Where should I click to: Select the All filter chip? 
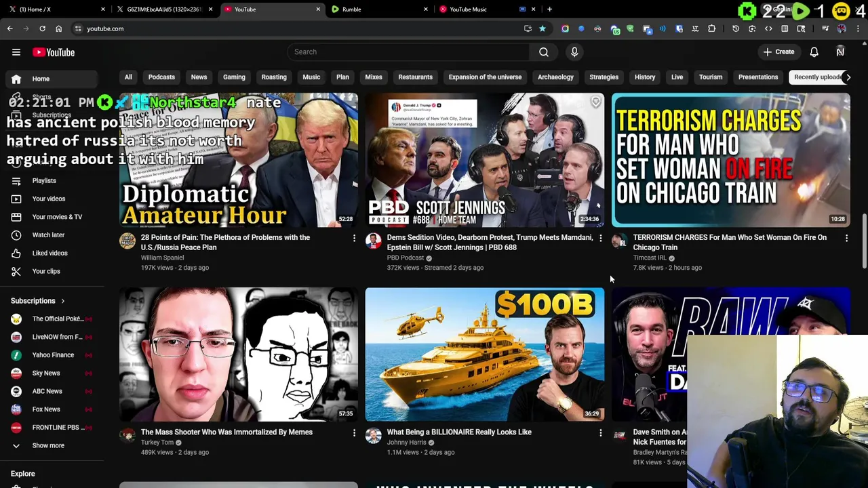click(x=128, y=77)
